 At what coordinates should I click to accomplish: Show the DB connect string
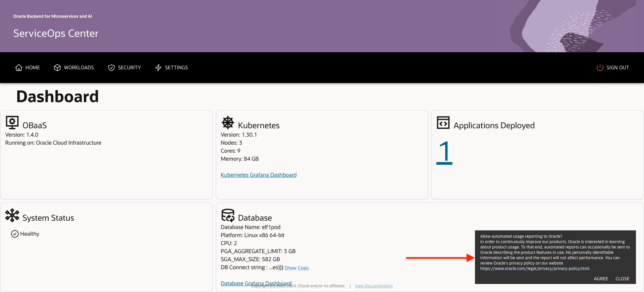290,268
